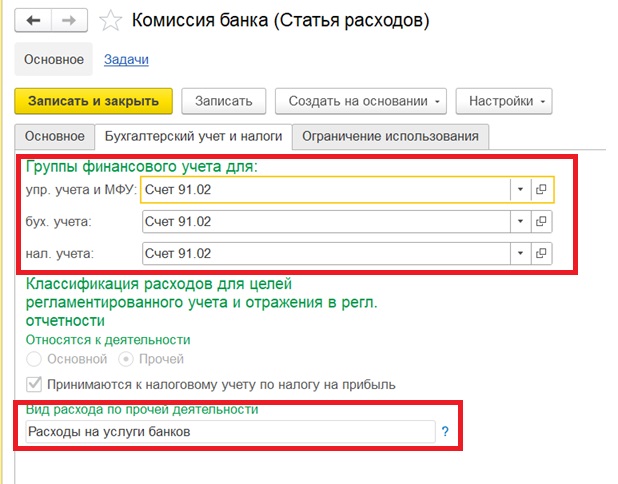The image size is (618, 484).
Task: Open the Настройки dropdown button
Action: (x=503, y=101)
